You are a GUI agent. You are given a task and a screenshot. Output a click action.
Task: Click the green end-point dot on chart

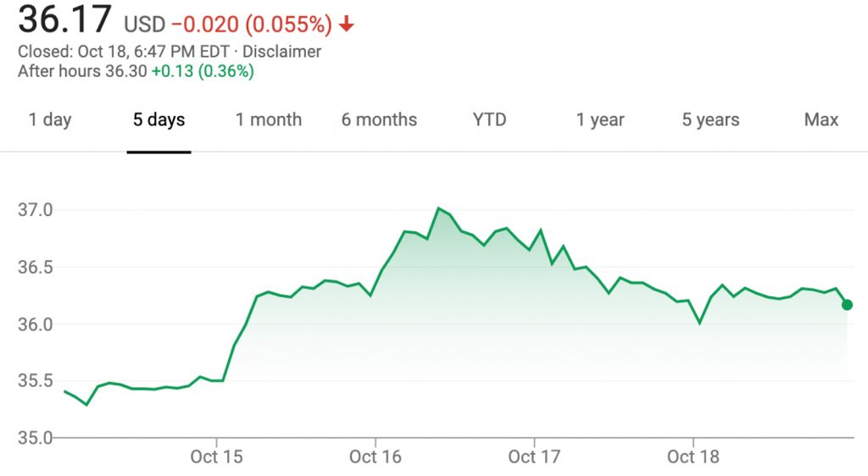click(847, 305)
